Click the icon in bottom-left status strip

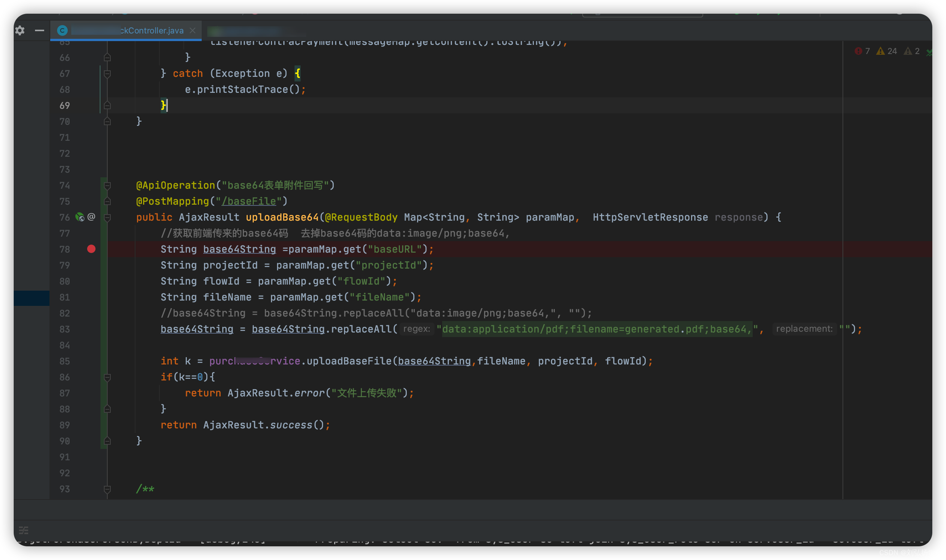pos(24,530)
